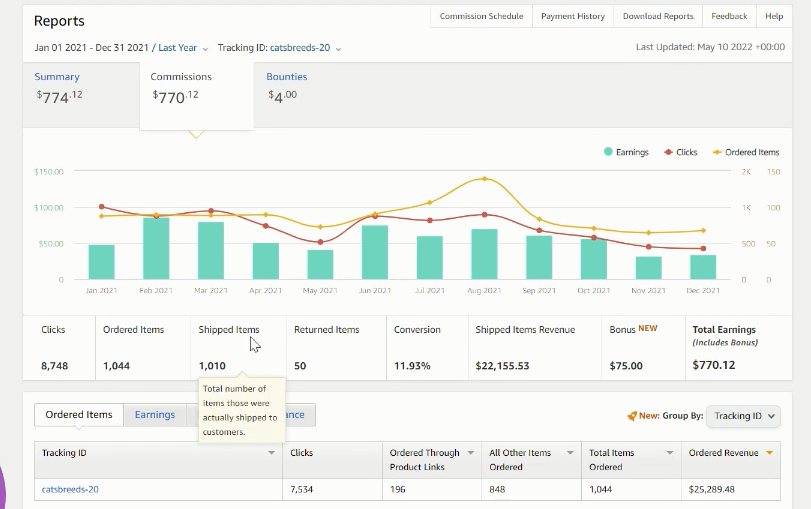Click the red Clicks legend marker

point(668,152)
